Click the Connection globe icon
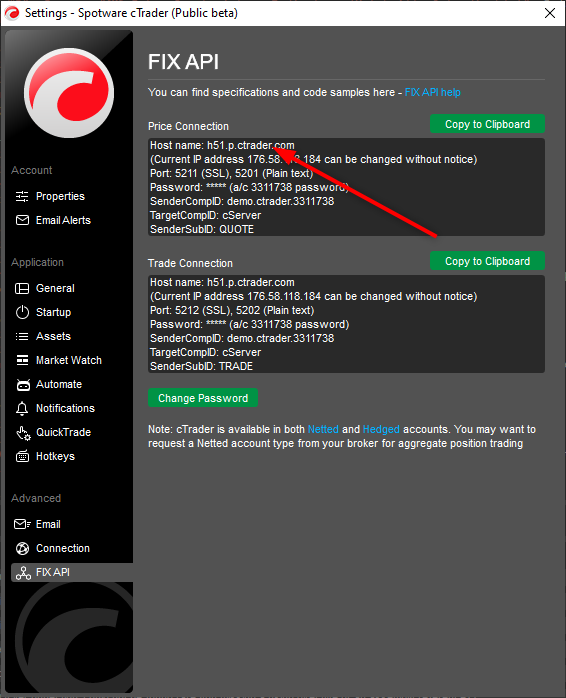The image size is (566, 698). click(x=22, y=548)
